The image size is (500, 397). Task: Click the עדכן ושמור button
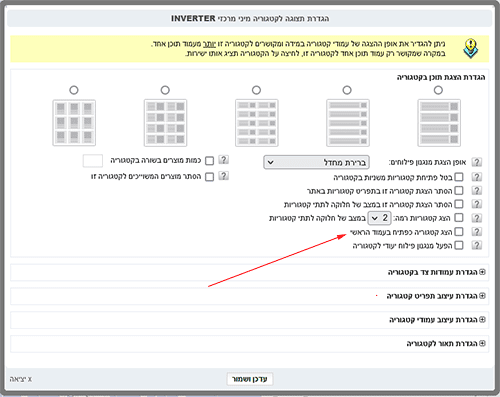click(250, 379)
